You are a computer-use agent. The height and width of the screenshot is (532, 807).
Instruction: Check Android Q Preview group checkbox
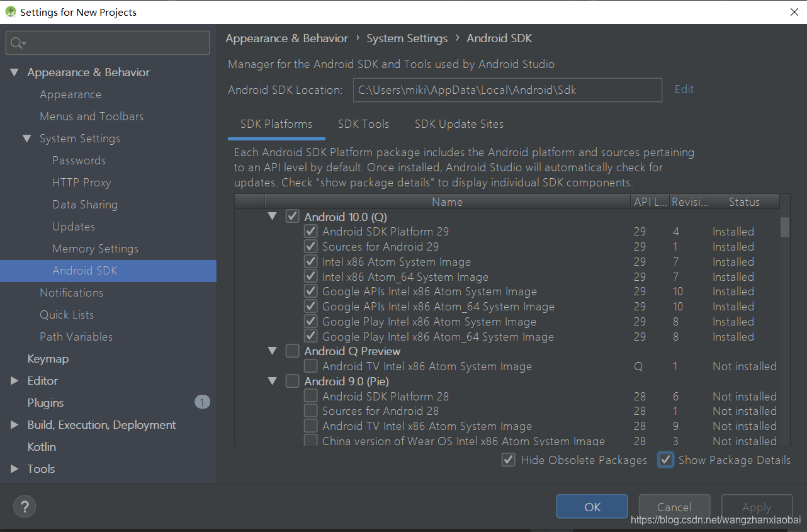[292, 351]
